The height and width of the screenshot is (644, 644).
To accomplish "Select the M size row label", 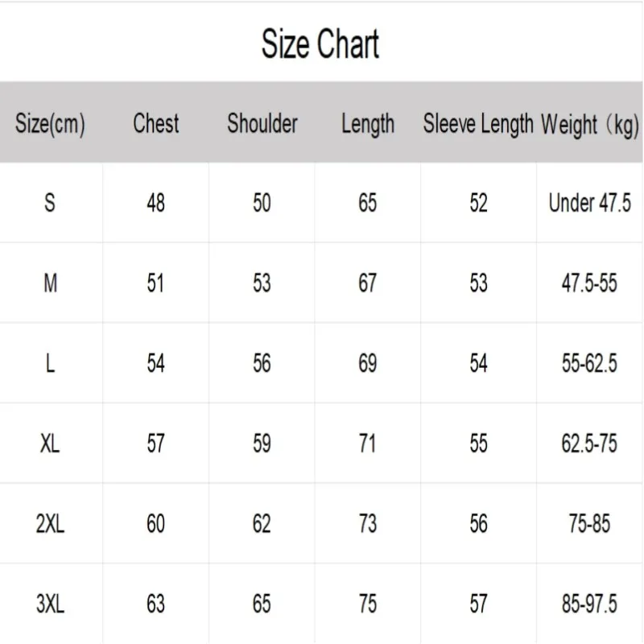I will [x=50, y=283].
